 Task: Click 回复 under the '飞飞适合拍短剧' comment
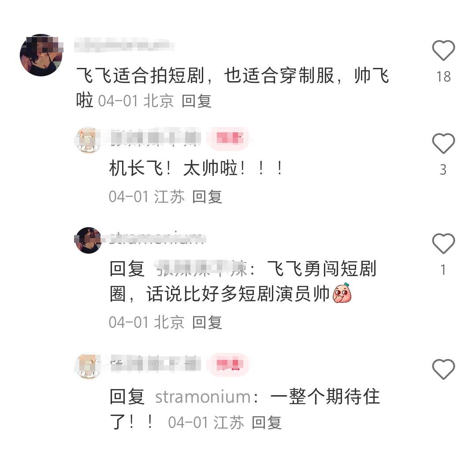[x=197, y=101]
